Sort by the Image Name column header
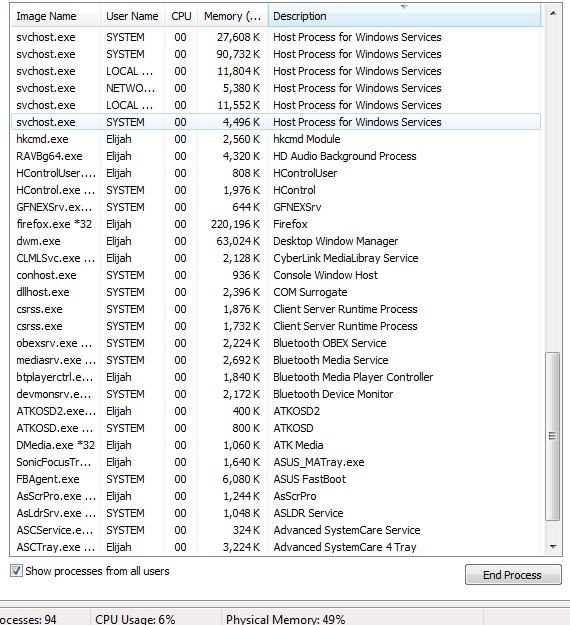This screenshot has width=570, height=625. tap(56, 16)
